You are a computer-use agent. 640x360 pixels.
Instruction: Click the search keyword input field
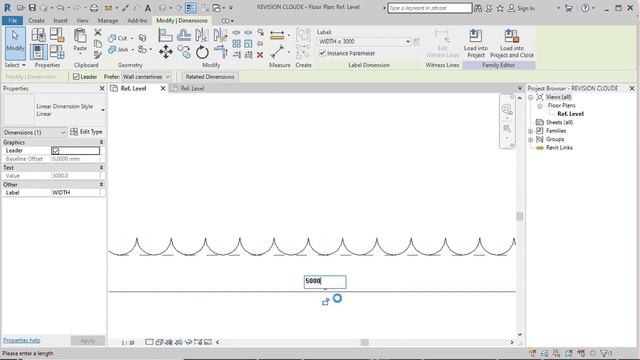[x=429, y=8]
